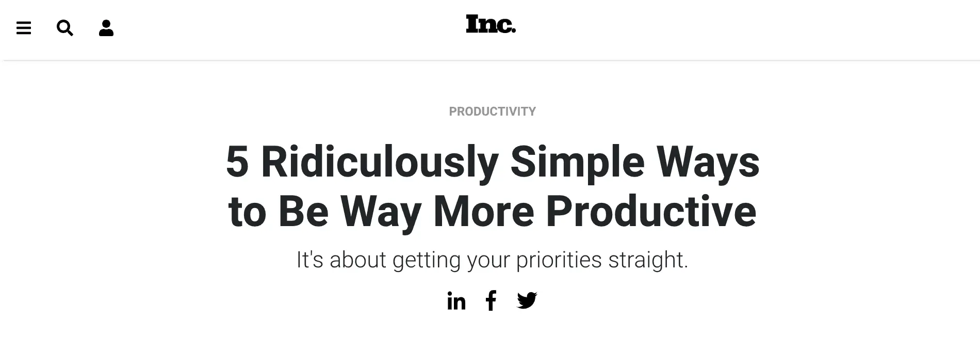Open the PRODUCTIVITY category link
Viewport: 980px width, 351px height.
[x=493, y=111]
